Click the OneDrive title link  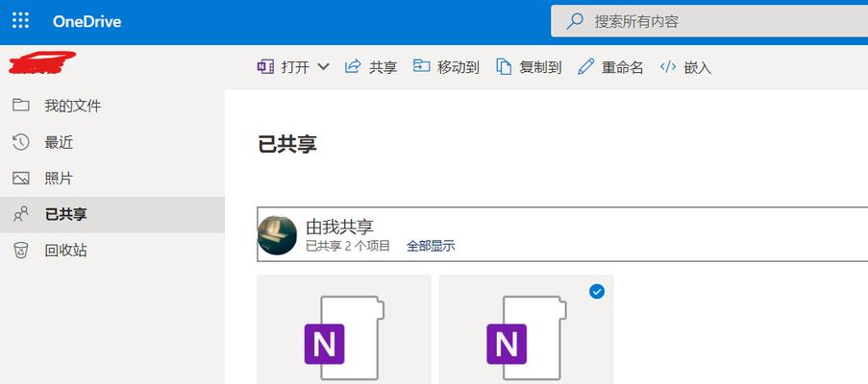(87, 21)
